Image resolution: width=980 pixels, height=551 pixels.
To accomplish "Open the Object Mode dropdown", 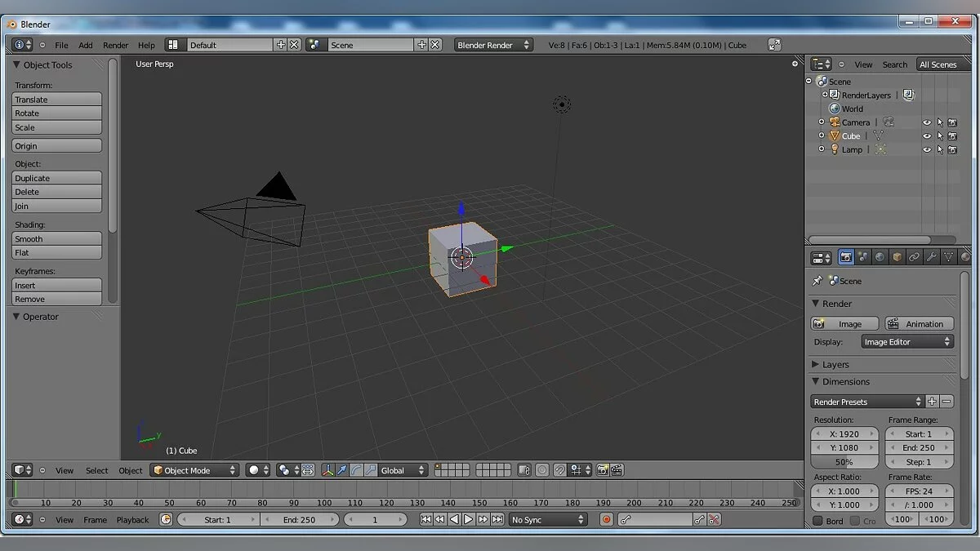I will pos(194,470).
